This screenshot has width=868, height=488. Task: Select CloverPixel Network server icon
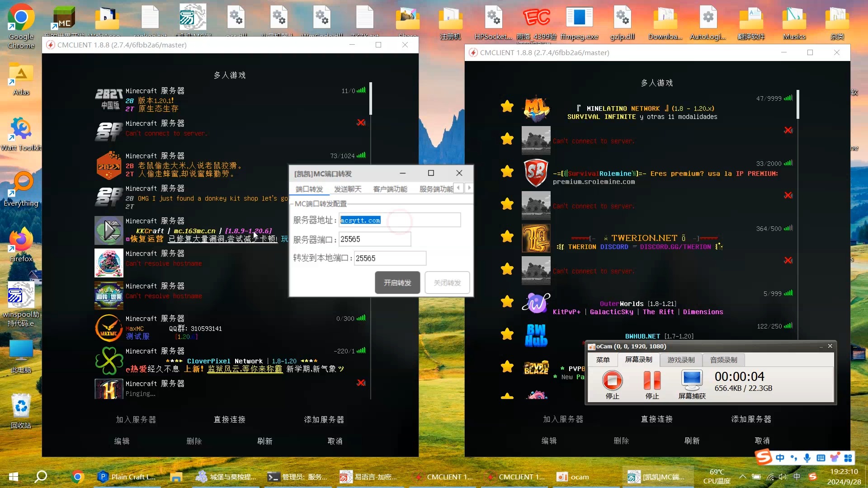109,361
